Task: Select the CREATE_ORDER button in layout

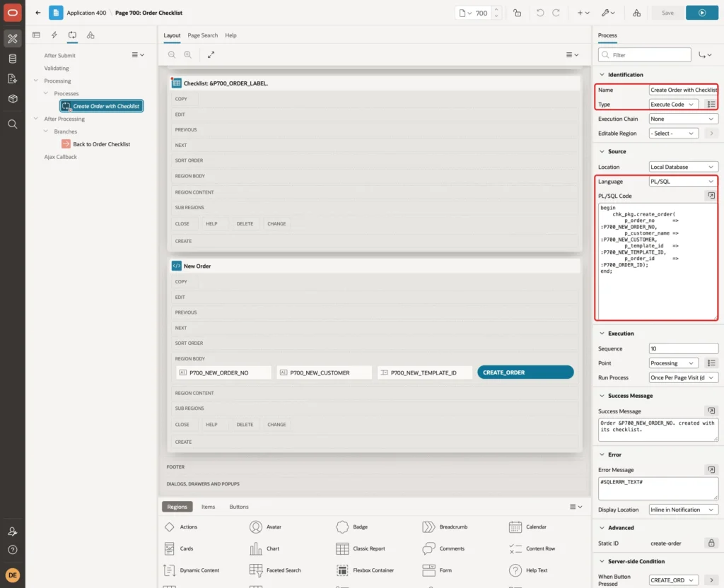Action: pyautogui.click(x=525, y=372)
